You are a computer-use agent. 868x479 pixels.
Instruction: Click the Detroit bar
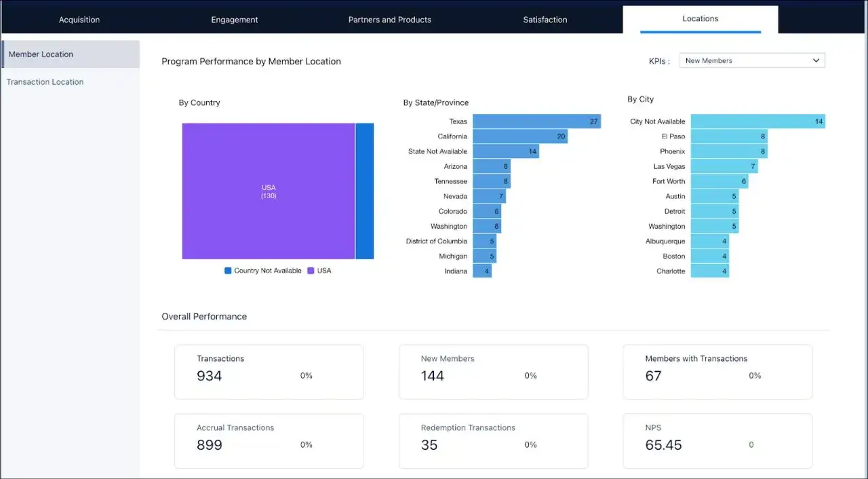pyautogui.click(x=715, y=211)
